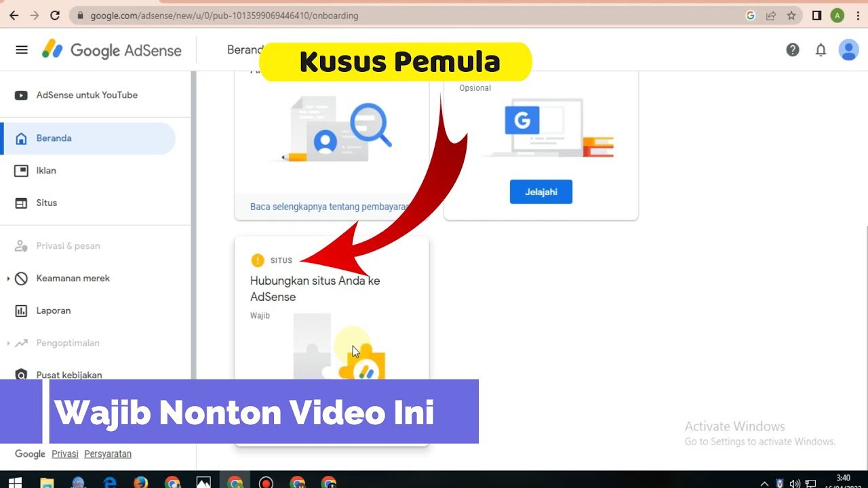
Task: Open the Persyaratan footer link
Action: (x=108, y=454)
